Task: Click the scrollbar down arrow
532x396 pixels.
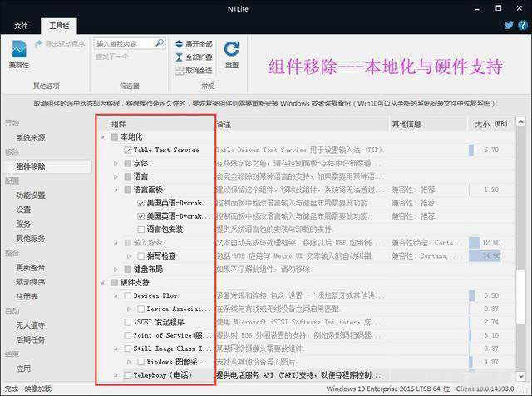Action: [521, 376]
